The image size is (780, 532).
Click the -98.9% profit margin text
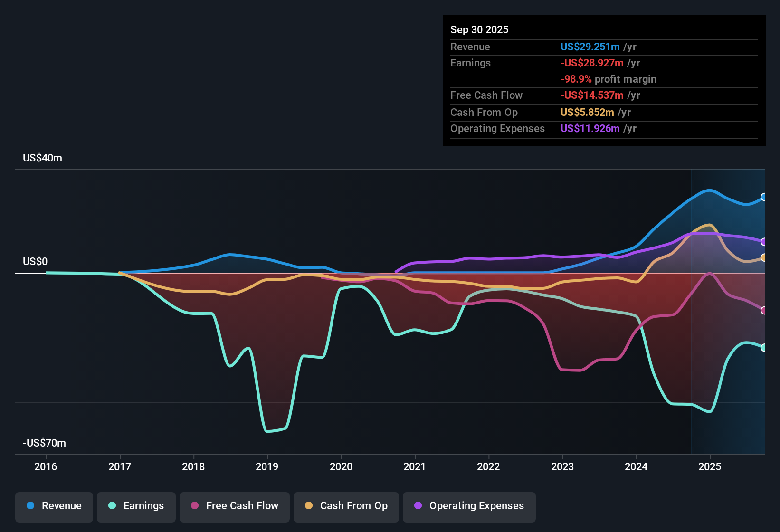608,79
